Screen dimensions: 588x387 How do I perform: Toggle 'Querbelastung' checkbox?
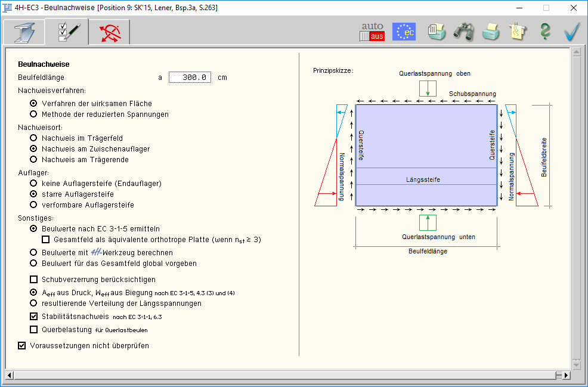[x=34, y=329]
